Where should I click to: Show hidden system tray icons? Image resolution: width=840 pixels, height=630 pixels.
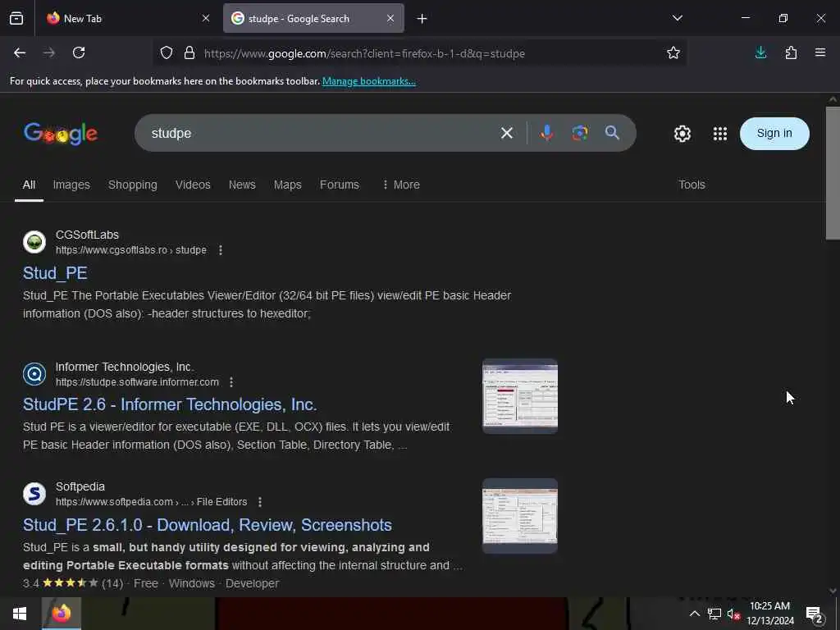tap(694, 614)
